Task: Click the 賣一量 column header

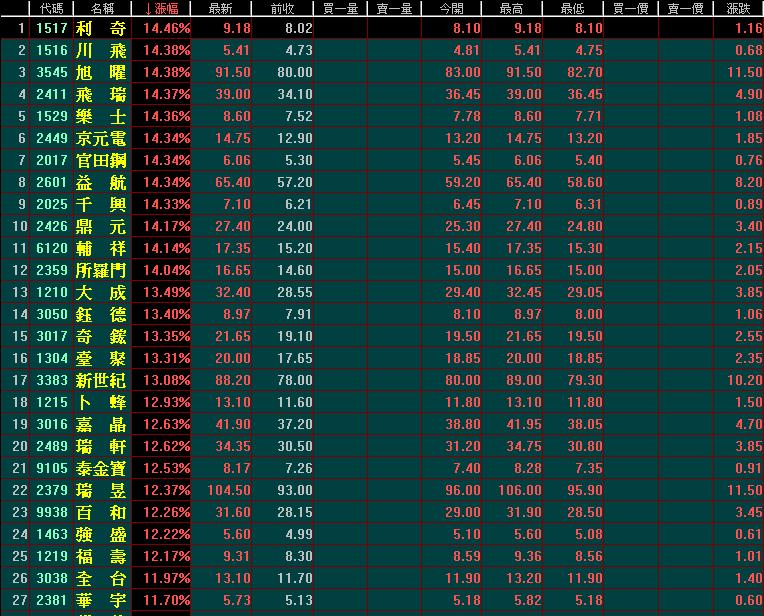Action: (x=394, y=8)
